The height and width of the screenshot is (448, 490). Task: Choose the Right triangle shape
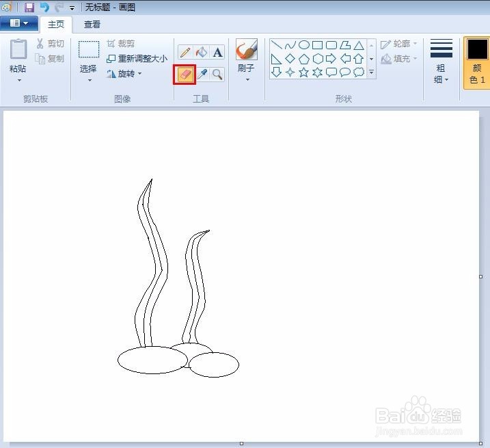(276, 59)
